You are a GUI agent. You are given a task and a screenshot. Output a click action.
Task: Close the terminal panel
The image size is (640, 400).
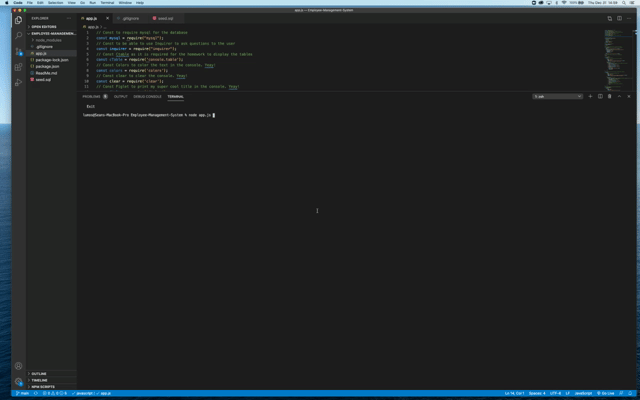(629, 96)
